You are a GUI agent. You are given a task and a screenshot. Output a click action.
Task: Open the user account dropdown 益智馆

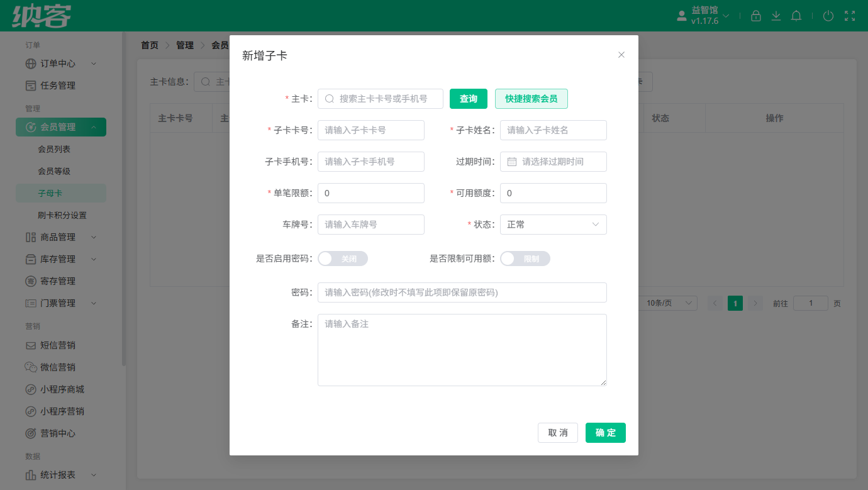703,16
